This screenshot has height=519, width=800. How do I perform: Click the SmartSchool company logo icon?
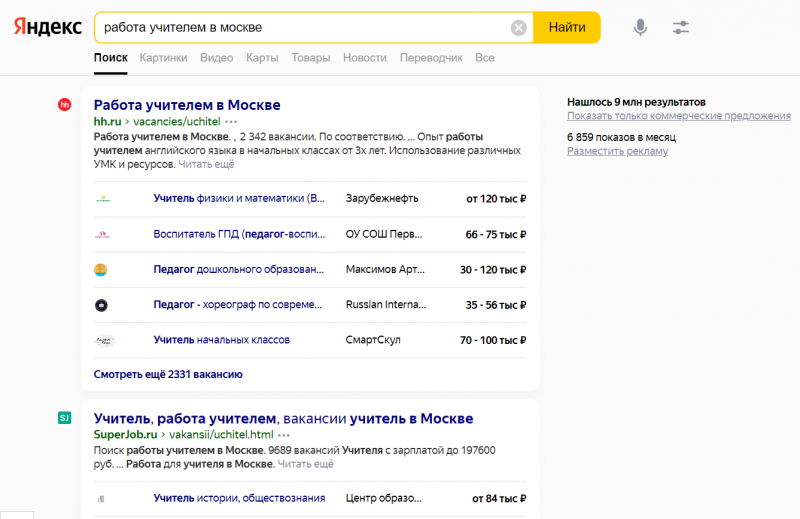click(102, 340)
